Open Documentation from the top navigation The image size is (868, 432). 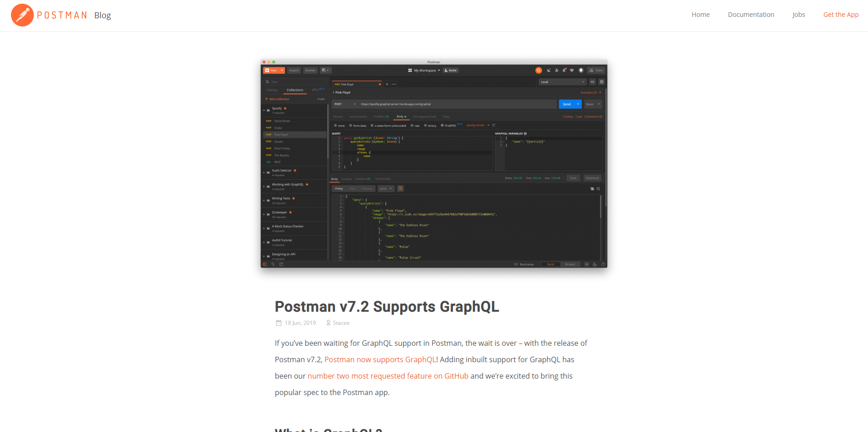click(x=751, y=15)
